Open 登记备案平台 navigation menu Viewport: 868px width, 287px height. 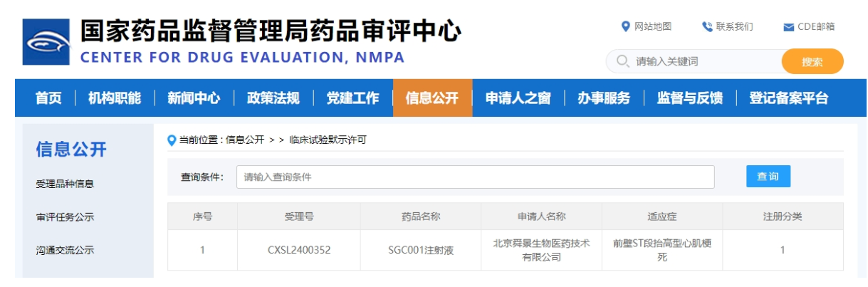point(789,98)
